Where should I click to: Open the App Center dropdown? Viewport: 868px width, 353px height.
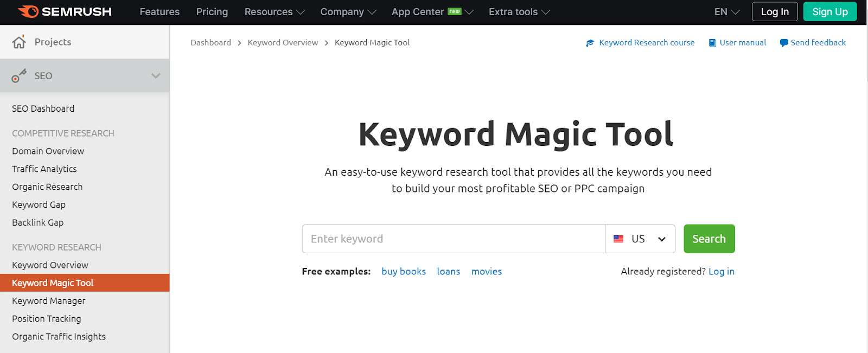(432, 12)
